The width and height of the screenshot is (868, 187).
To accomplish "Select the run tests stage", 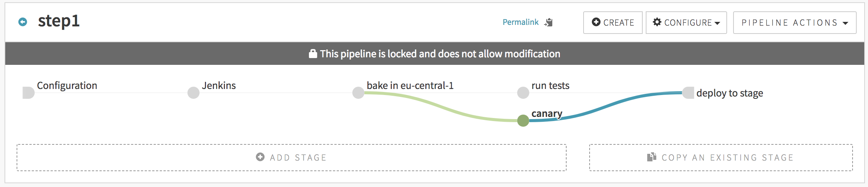I will tap(523, 93).
